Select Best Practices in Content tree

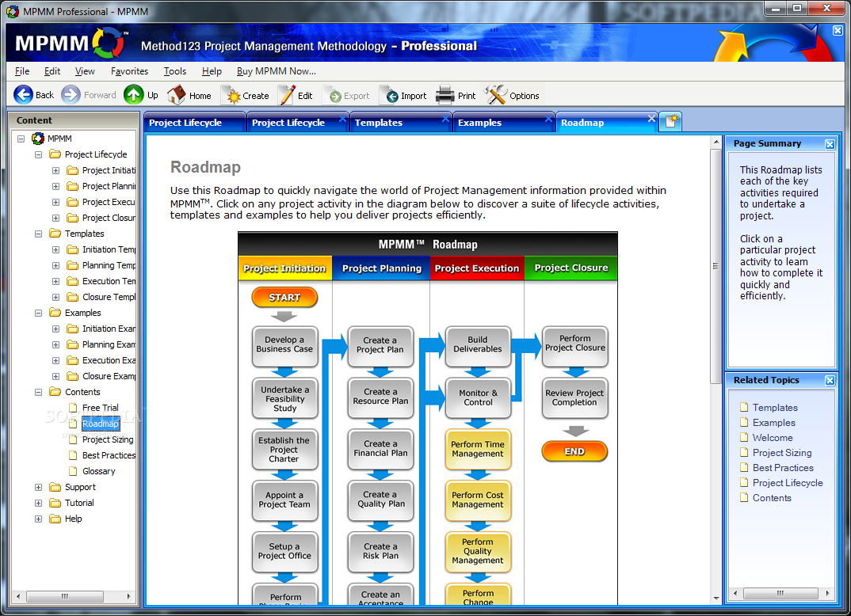109,455
